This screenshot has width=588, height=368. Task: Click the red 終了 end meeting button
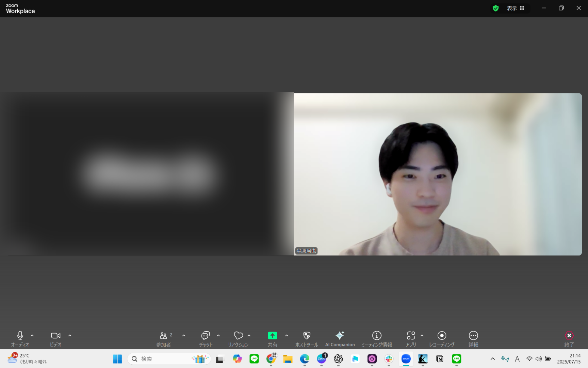[569, 339]
